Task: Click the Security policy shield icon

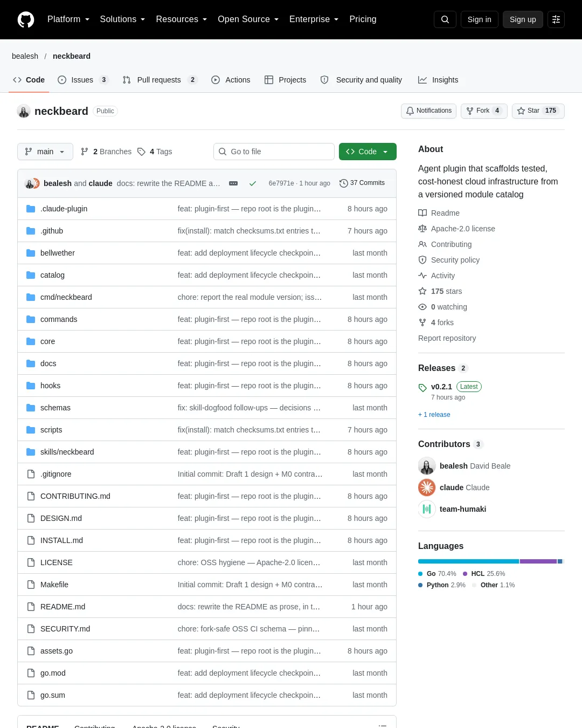Action: tap(422, 260)
